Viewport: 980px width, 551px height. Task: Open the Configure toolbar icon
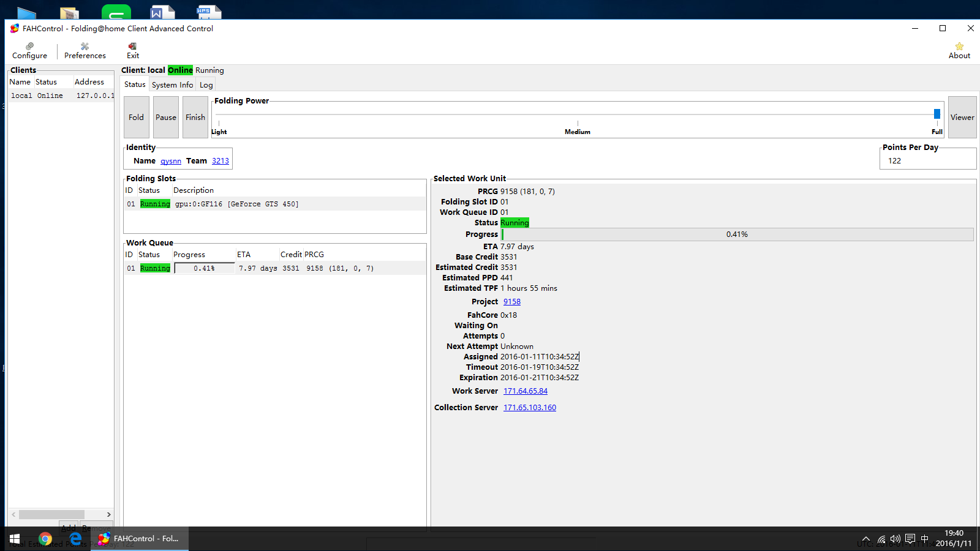click(x=29, y=51)
